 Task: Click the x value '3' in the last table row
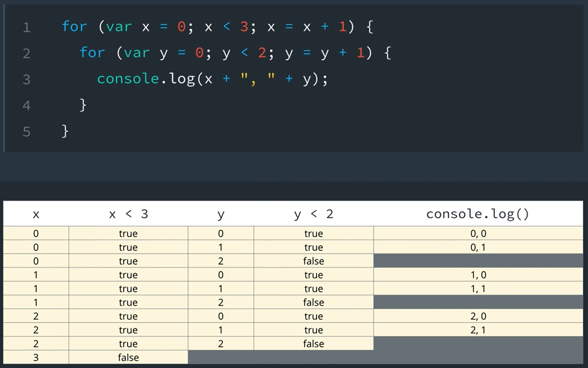click(x=36, y=358)
